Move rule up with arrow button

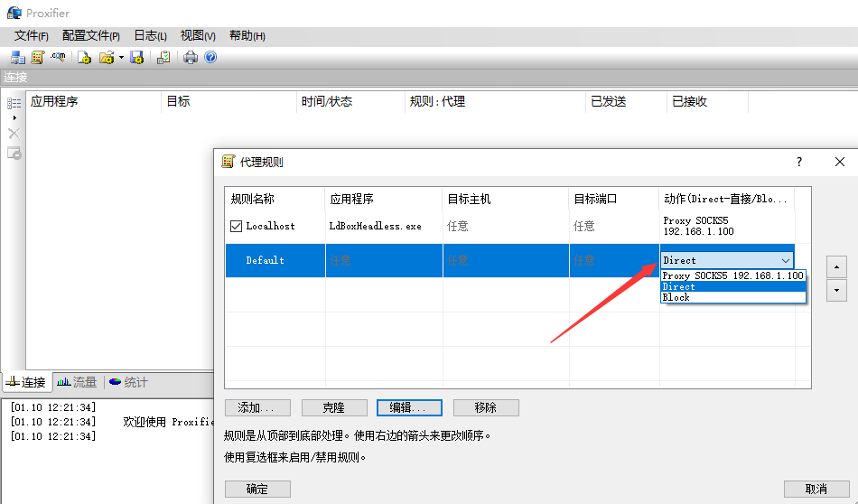point(836,267)
